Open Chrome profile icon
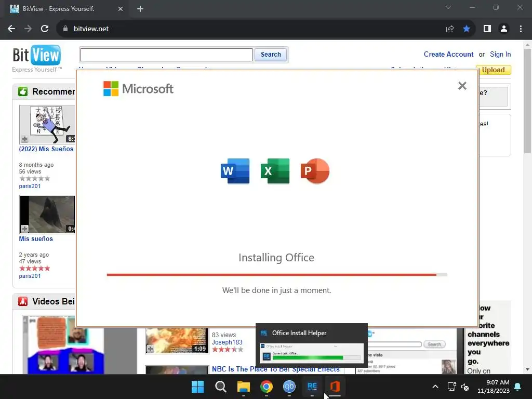 (x=504, y=29)
